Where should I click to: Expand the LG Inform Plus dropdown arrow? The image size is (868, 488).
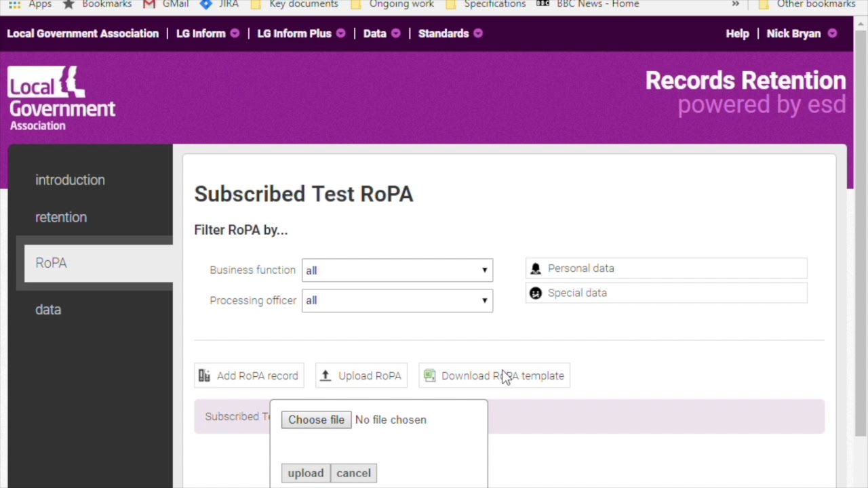coord(340,33)
